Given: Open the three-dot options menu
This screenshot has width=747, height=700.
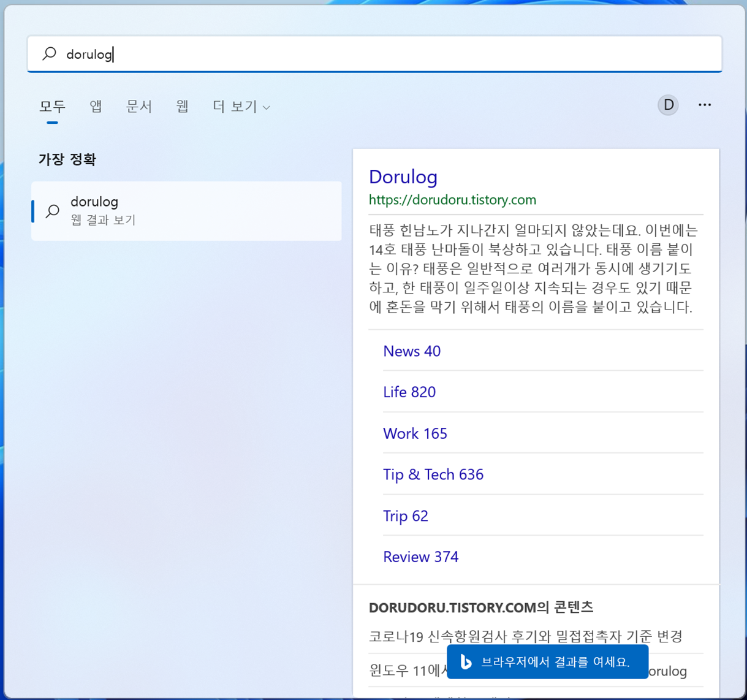Looking at the screenshot, I should 705,105.
